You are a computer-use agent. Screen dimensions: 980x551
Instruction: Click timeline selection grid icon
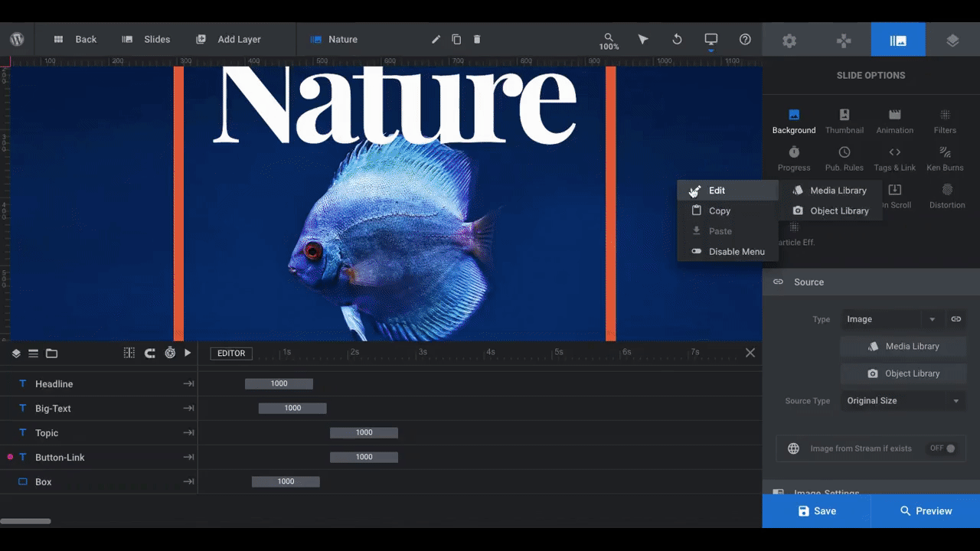click(x=129, y=353)
